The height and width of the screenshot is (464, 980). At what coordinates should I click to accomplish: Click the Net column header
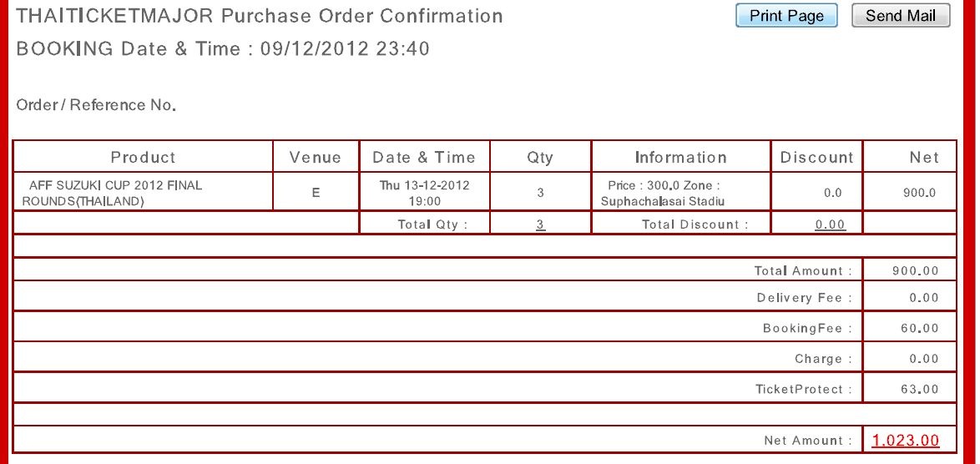(x=910, y=157)
